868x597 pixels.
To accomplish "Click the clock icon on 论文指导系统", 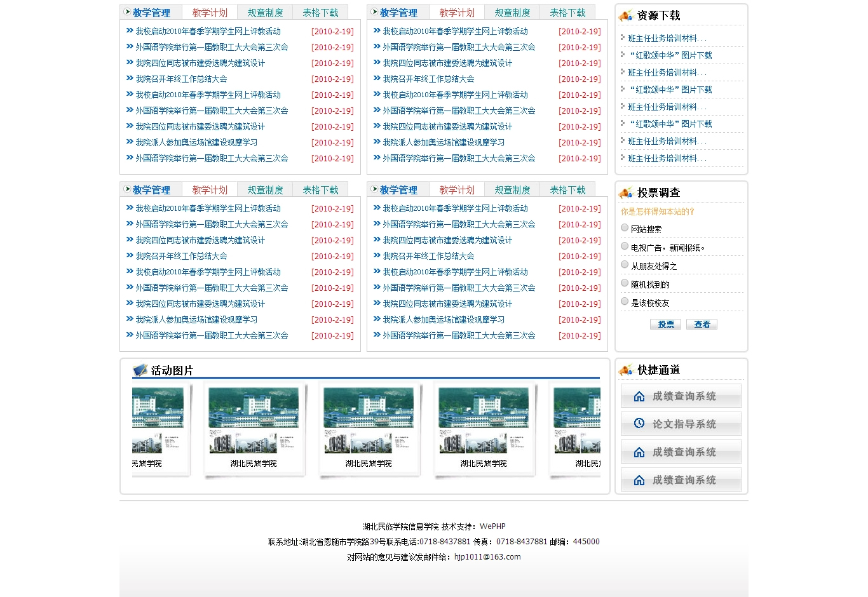I will [639, 423].
